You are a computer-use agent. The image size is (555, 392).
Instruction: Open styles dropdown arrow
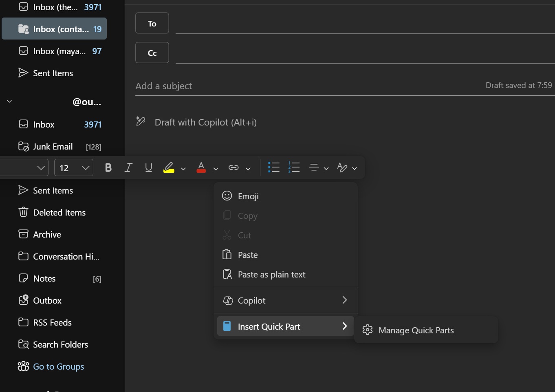(355, 168)
